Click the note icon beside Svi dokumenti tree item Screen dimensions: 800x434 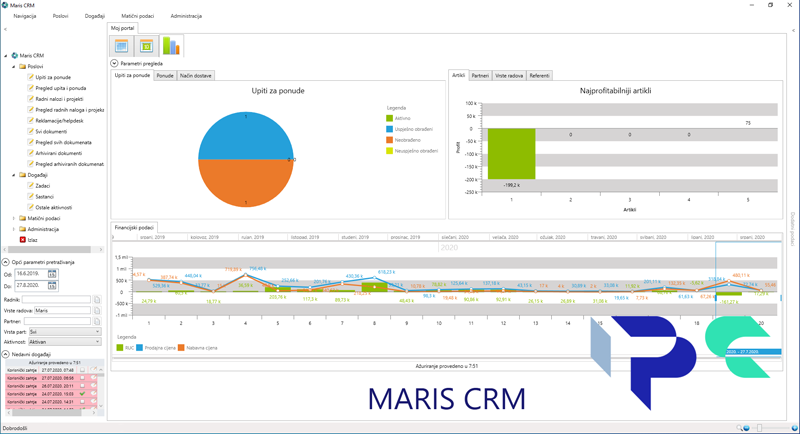pyautogui.click(x=31, y=131)
